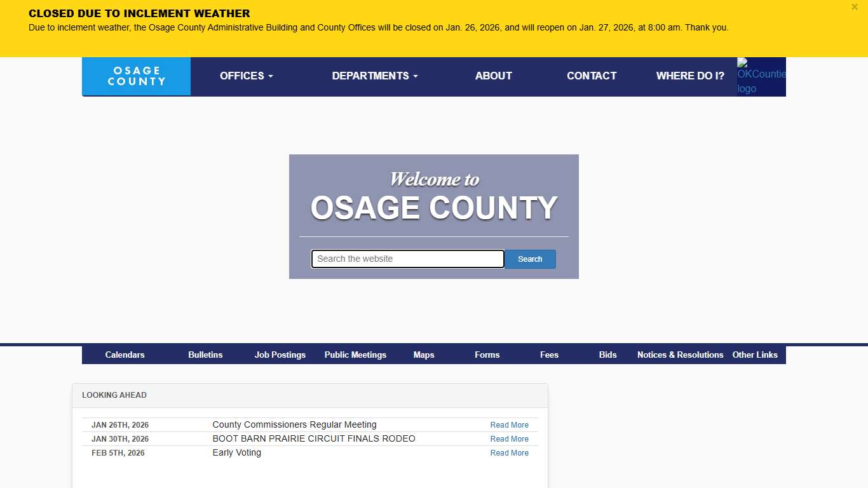View the Bulletins page
The width and height of the screenshot is (868, 488).
click(205, 355)
